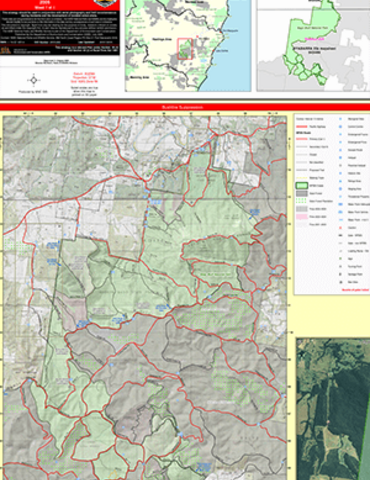This screenshot has height=480, width=370.
Task: Click the top blue icon in the legend
Action: click(340, 119)
